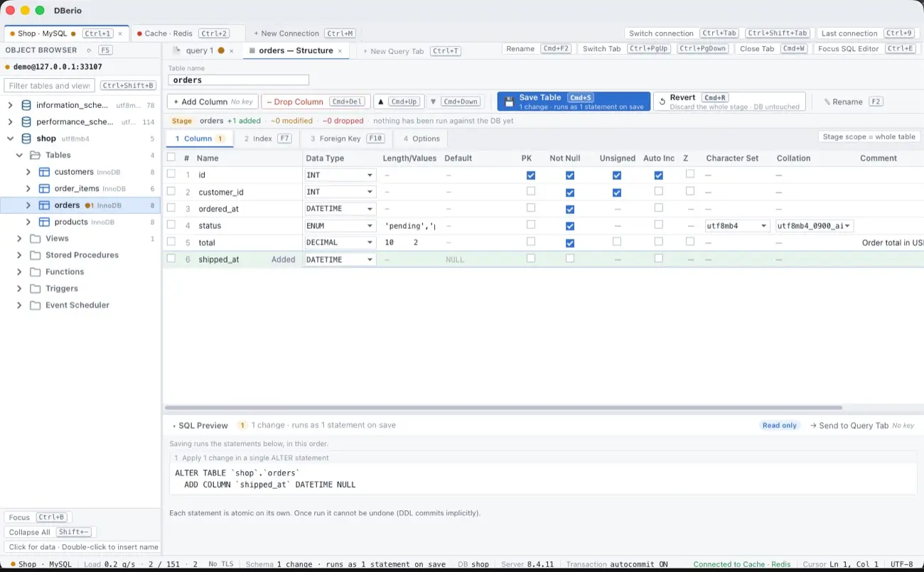924x572 pixels.
Task: Uncheck the PK checkbox for id
Action: (531, 175)
